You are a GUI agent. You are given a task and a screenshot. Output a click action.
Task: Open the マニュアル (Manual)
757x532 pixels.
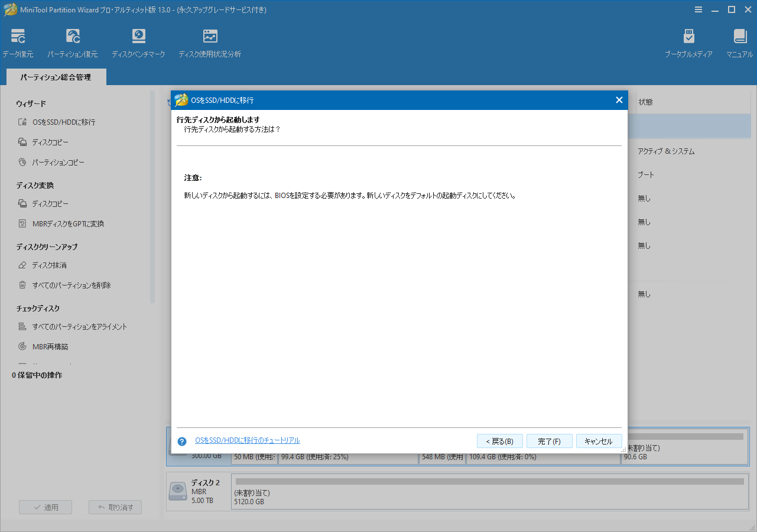739,41
